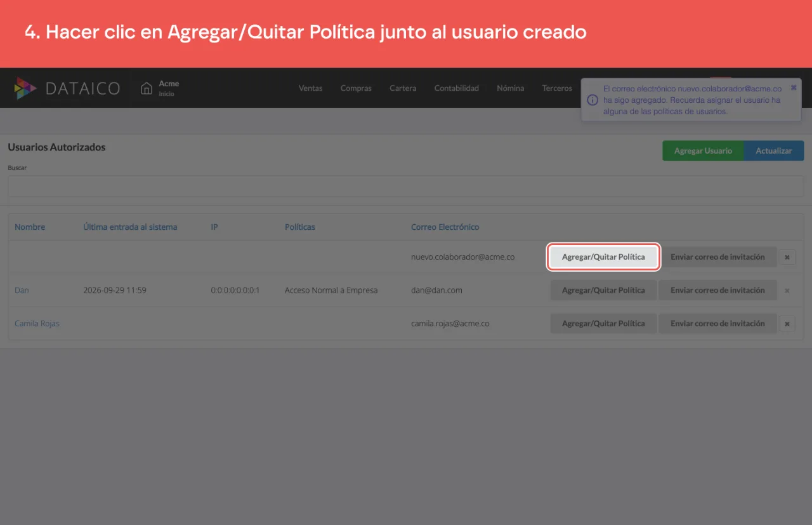This screenshot has width=812, height=525.
Task: Dismiss the email added notification
Action: click(794, 88)
